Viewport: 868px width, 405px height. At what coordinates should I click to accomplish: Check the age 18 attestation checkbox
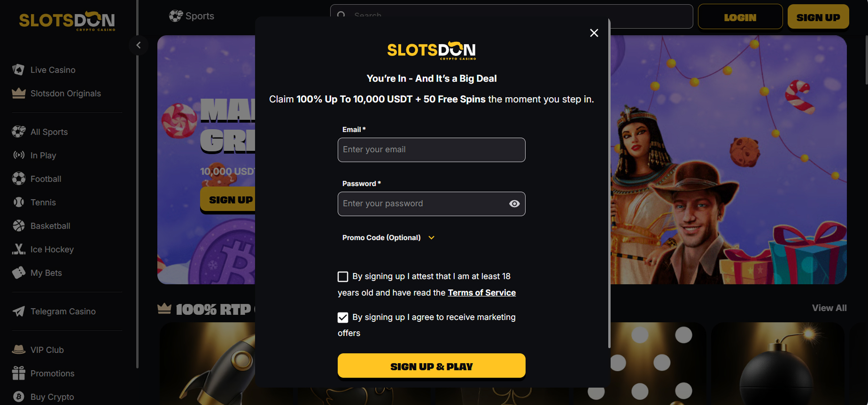pyautogui.click(x=343, y=277)
